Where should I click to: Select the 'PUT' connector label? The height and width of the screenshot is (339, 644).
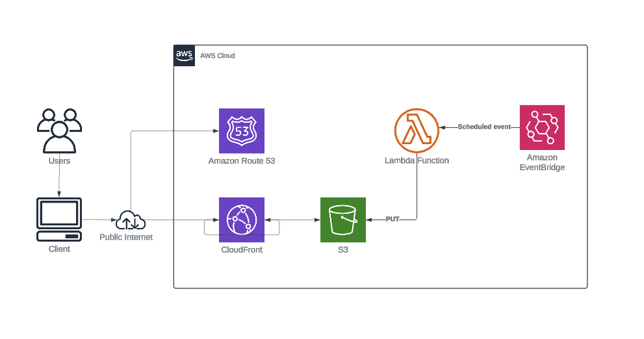[x=393, y=219]
